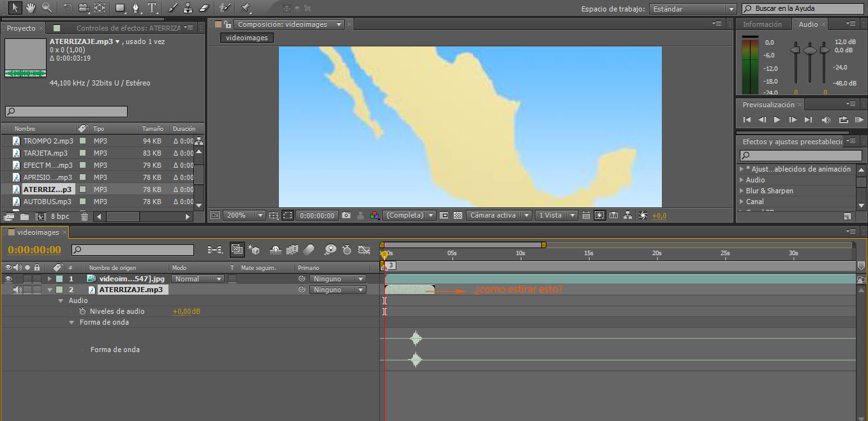Open the Controles de efectos tab
868x421 pixels.
(128, 28)
